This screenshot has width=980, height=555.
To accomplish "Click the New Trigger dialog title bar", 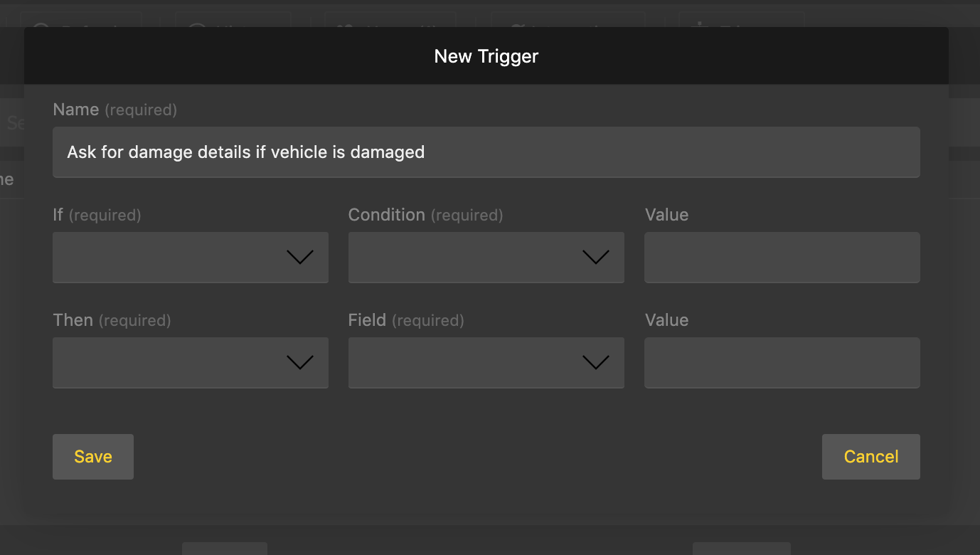I will click(x=486, y=56).
